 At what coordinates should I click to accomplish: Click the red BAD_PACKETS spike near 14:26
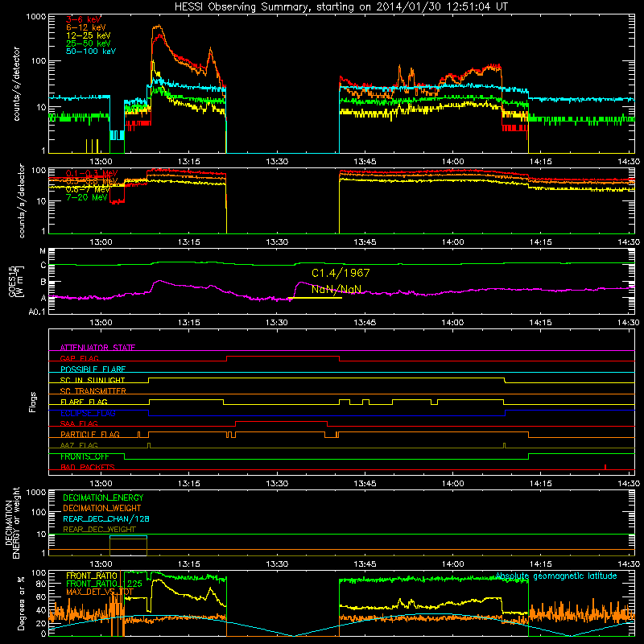coord(605,467)
